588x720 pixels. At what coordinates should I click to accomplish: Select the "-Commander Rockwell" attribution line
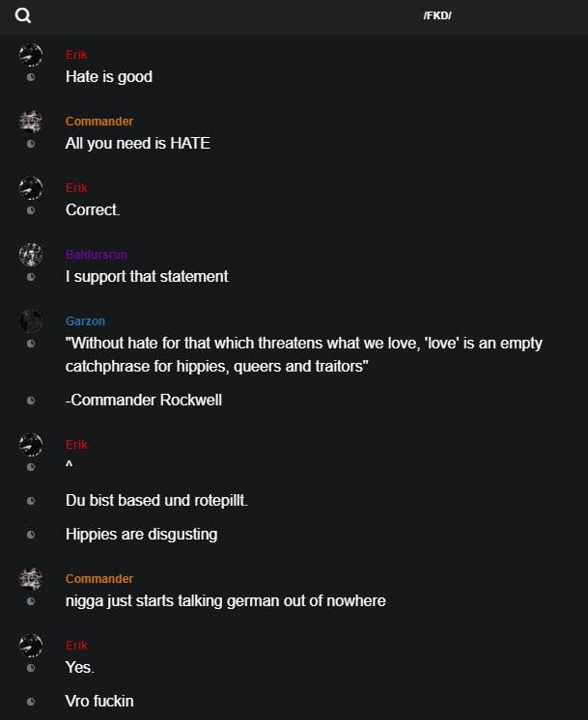click(144, 400)
